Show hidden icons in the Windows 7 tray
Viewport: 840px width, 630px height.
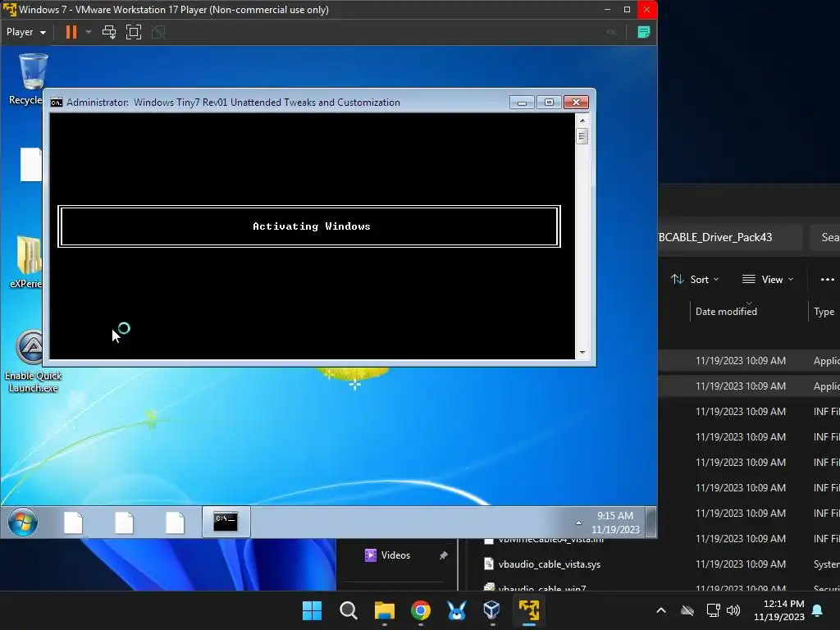[x=578, y=523]
